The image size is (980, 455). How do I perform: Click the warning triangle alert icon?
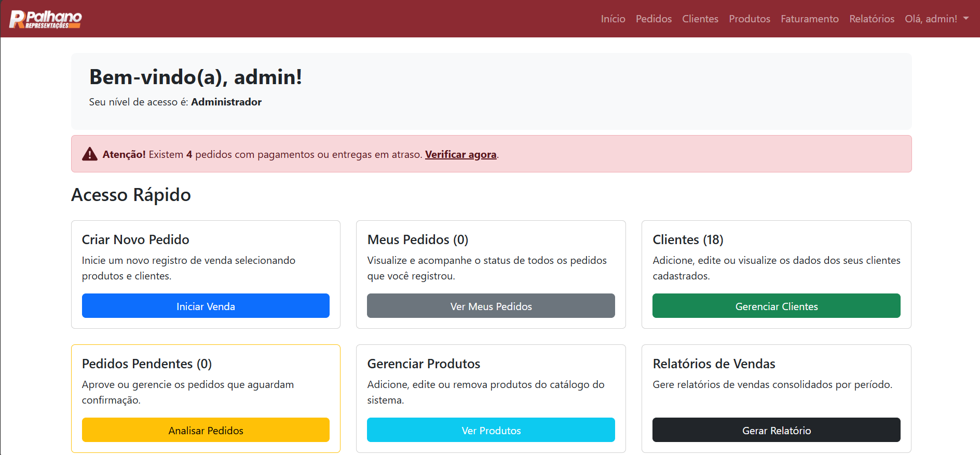(90, 154)
